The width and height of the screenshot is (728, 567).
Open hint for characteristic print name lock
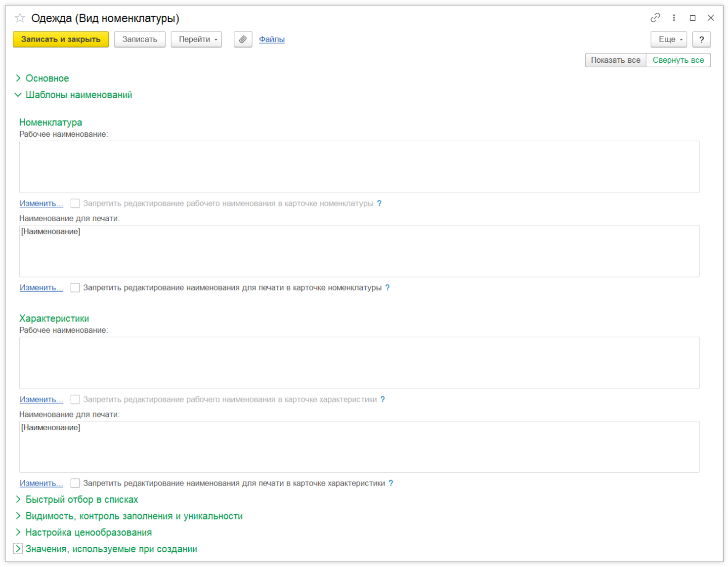pos(391,483)
